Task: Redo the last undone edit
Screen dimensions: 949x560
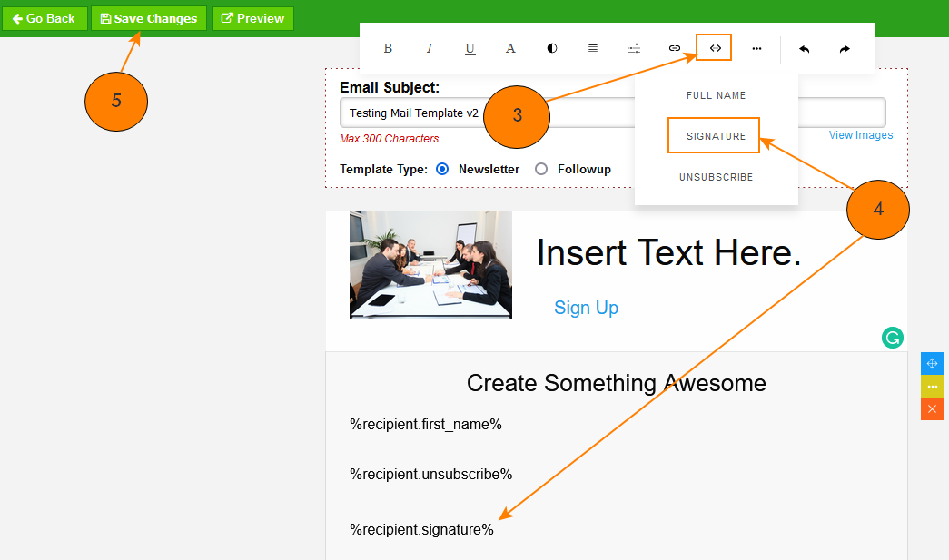Action: pos(845,49)
